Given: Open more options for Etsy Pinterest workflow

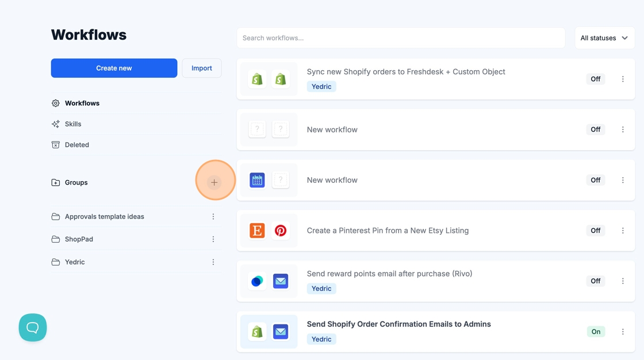Looking at the screenshot, I should tap(623, 231).
